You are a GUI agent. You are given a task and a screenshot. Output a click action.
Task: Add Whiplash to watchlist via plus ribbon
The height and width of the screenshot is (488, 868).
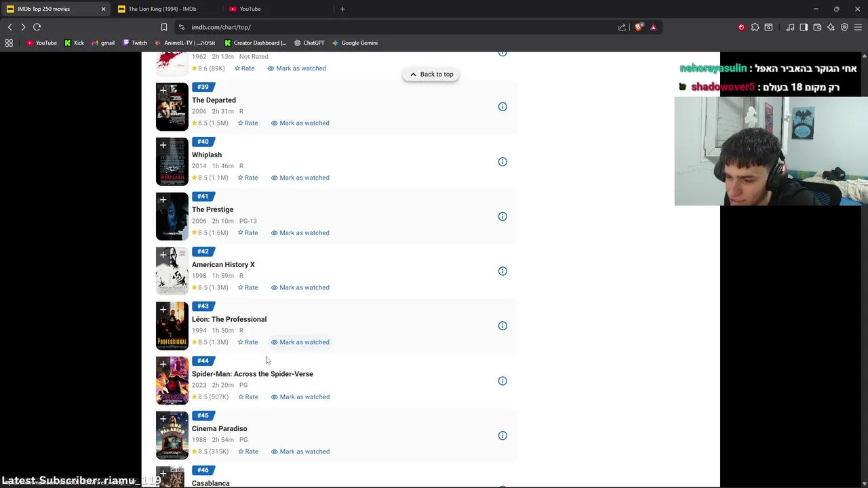coord(163,145)
